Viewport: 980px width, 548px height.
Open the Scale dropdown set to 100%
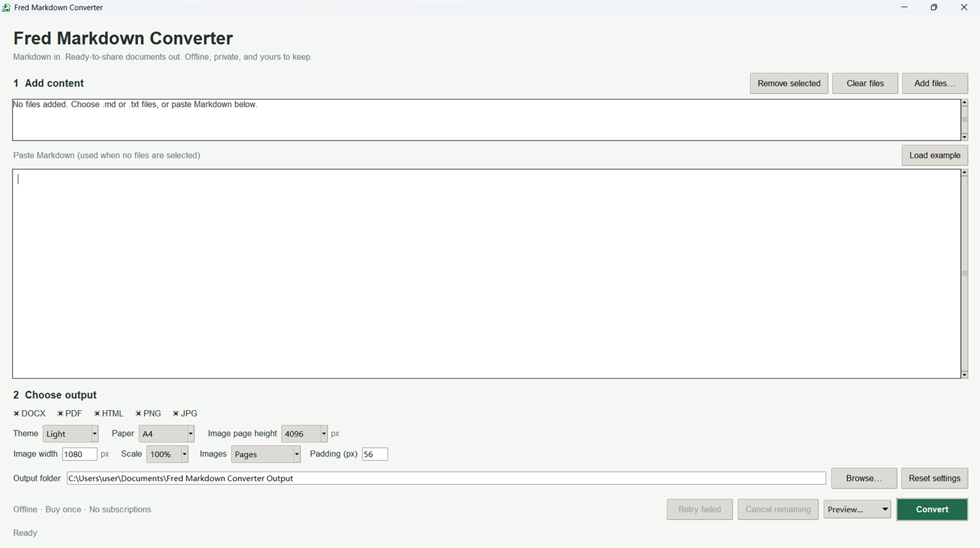[167, 454]
